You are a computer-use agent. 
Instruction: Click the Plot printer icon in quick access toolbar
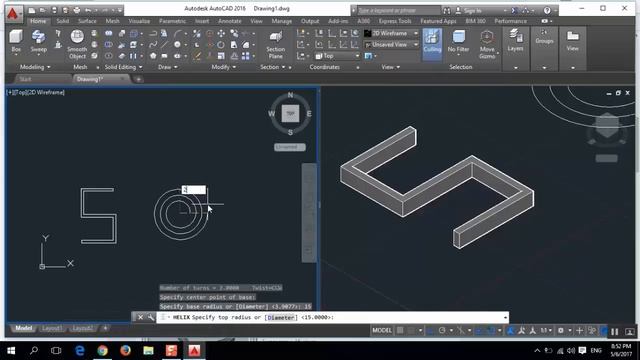coord(76,10)
